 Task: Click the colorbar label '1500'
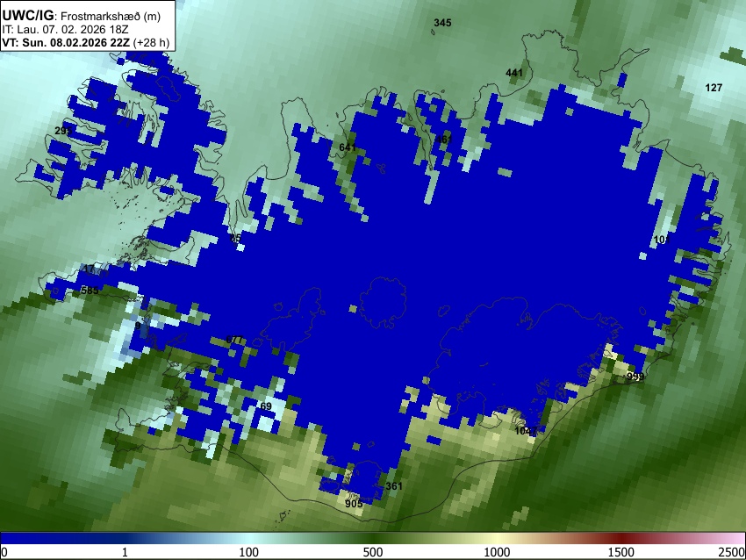(x=621, y=552)
